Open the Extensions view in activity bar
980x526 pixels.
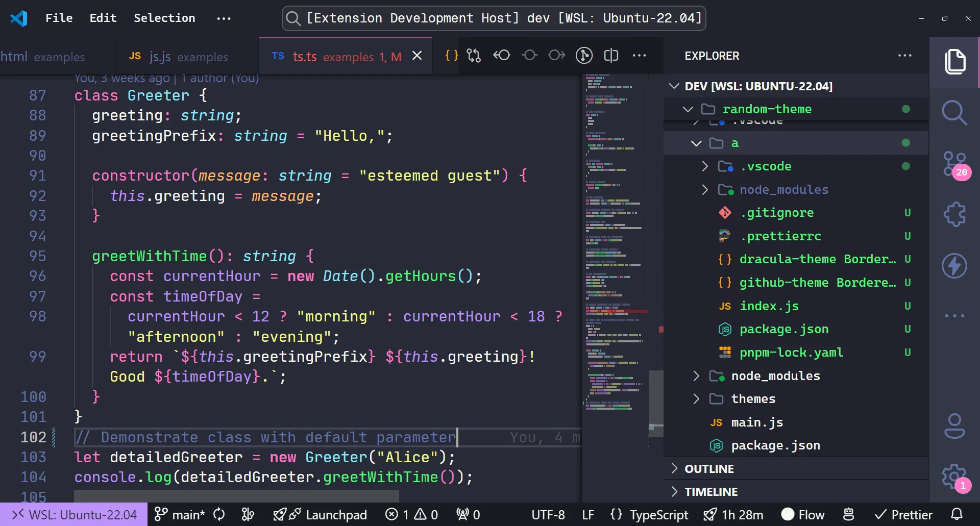(954, 214)
